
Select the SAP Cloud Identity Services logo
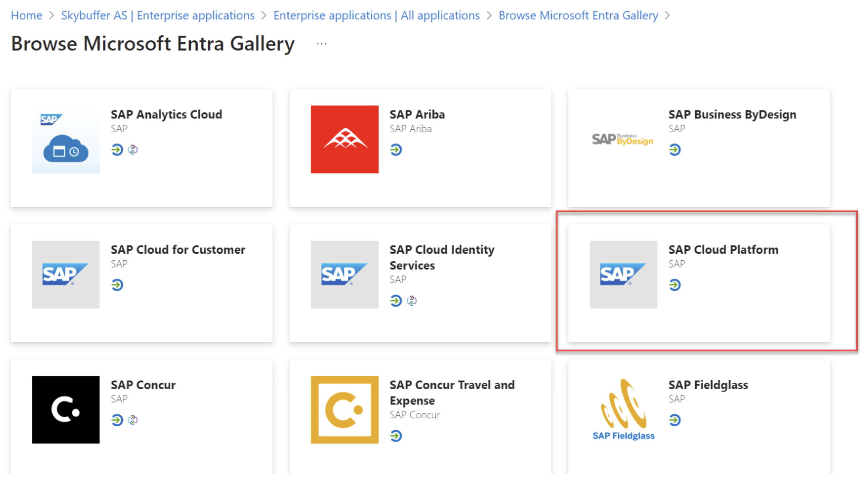point(345,274)
